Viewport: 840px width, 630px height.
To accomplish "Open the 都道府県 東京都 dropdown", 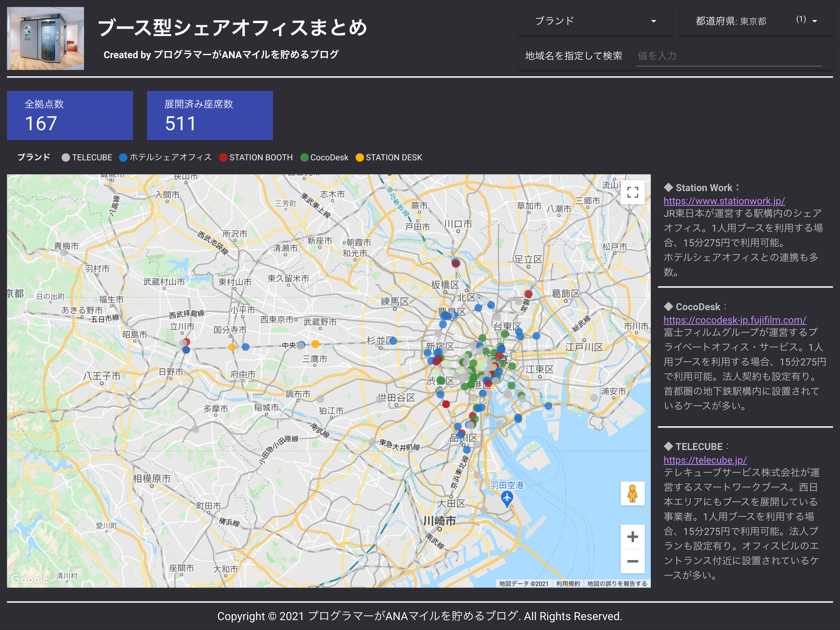I will [x=756, y=21].
